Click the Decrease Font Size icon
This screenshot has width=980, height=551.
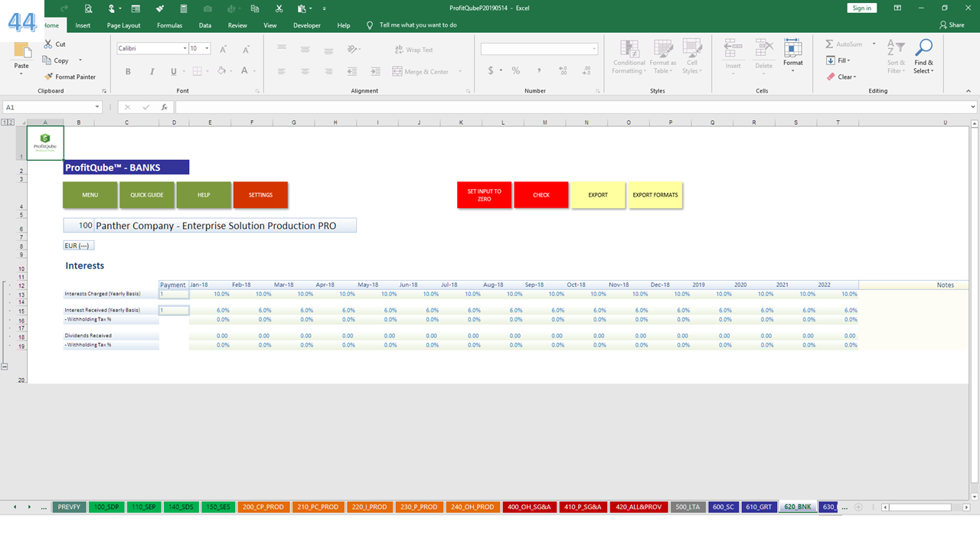click(245, 49)
